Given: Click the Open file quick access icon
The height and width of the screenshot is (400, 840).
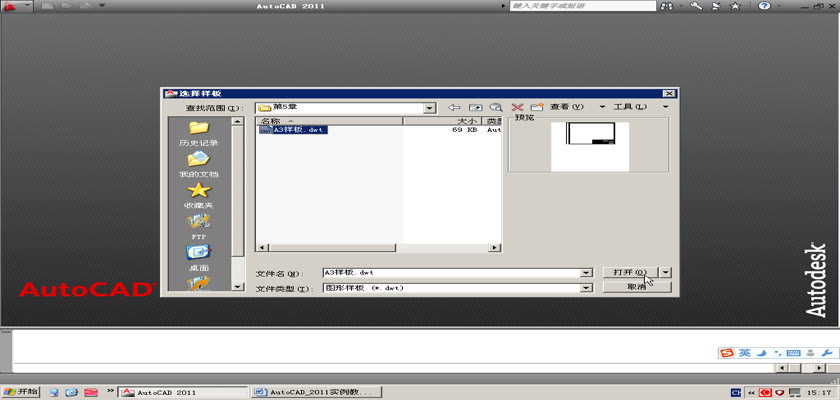Looking at the screenshot, I should pyautogui.click(x=66, y=6).
